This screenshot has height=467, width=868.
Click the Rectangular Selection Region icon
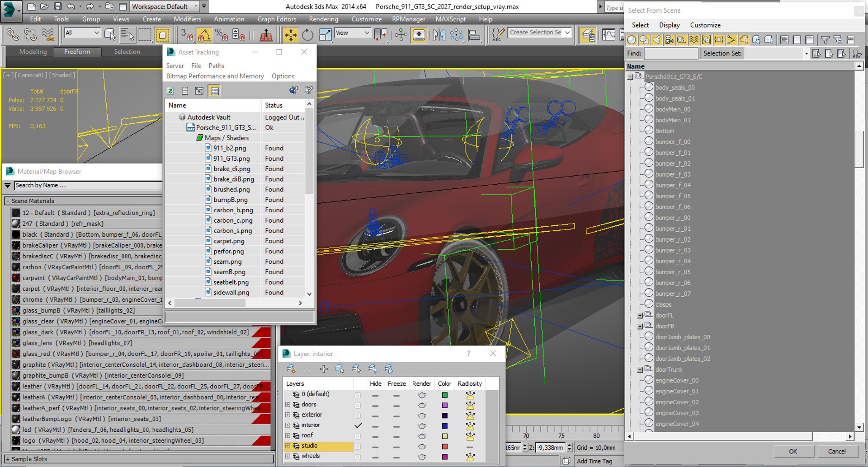coord(145,35)
